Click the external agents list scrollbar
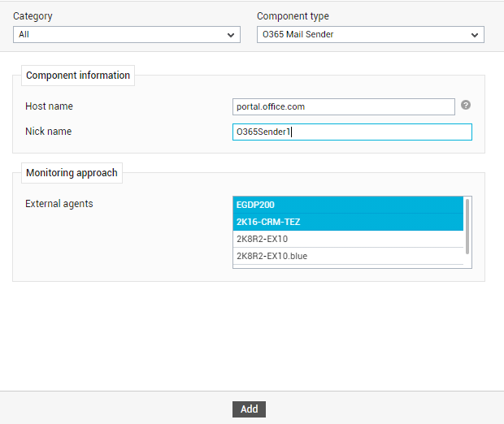Viewport: 504px width, 424px height. pyautogui.click(x=467, y=227)
